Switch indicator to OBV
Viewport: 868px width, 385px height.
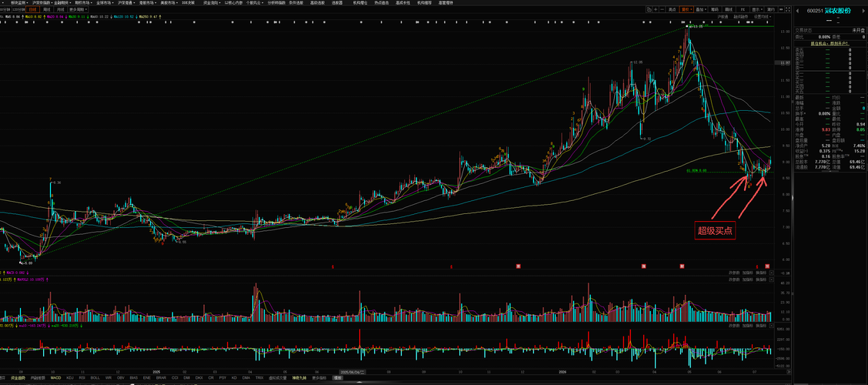121,378
